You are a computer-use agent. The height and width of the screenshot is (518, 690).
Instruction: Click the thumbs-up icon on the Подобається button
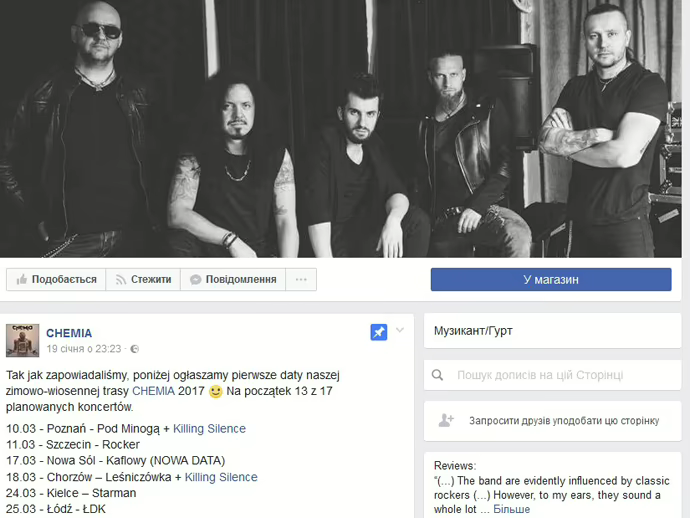tap(22, 279)
